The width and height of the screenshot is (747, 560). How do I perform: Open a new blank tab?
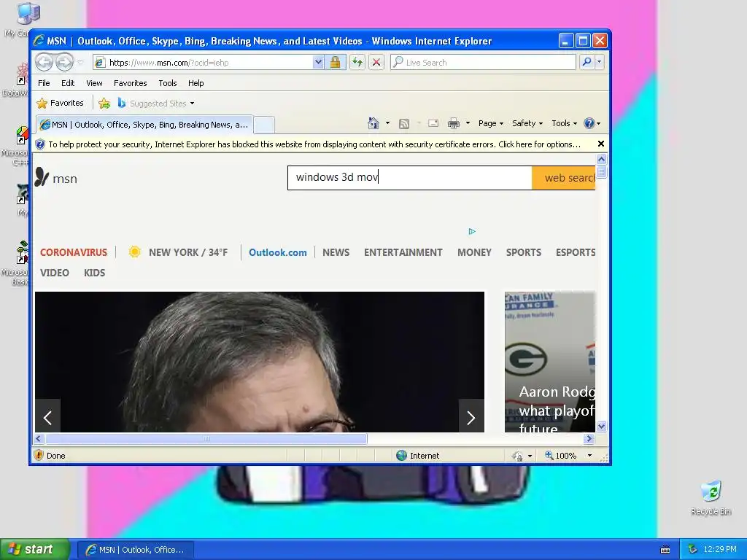click(264, 125)
